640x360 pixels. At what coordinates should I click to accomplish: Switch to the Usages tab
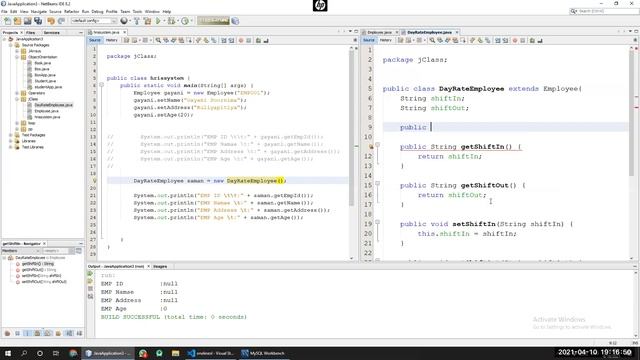tap(160, 267)
